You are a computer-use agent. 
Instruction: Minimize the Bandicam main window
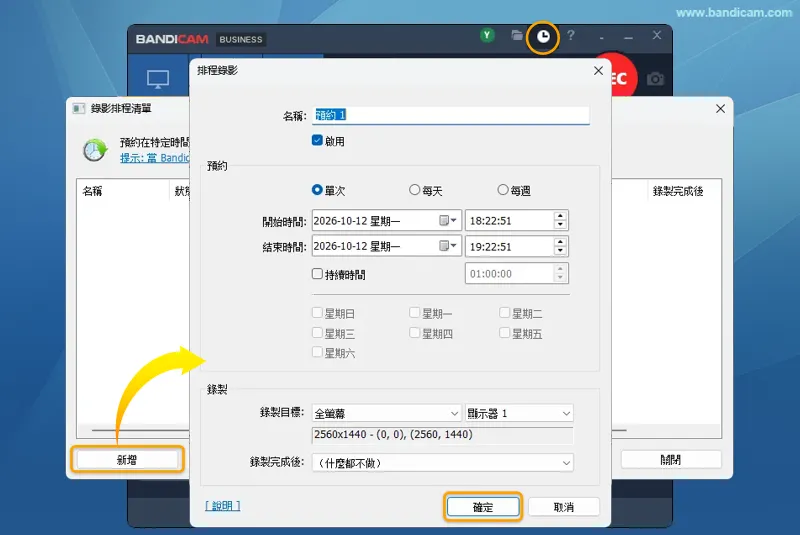pyautogui.click(x=629, y=37)
